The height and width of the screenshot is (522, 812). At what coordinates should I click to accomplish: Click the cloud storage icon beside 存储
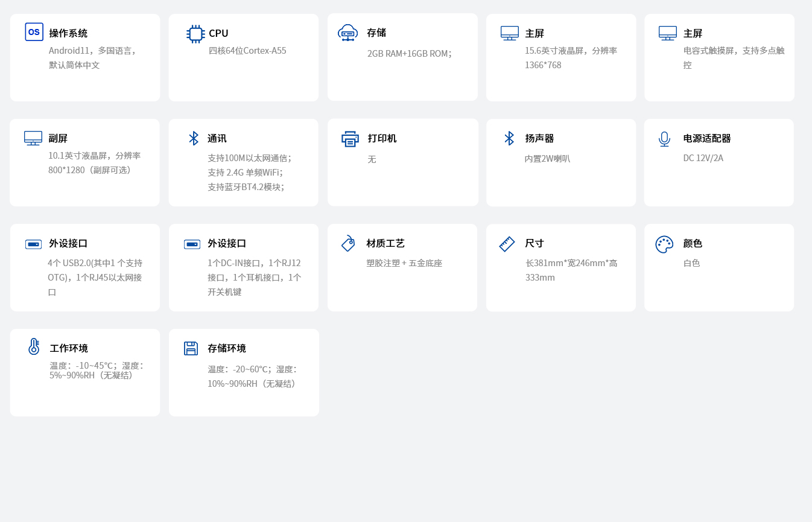point(347,33)
